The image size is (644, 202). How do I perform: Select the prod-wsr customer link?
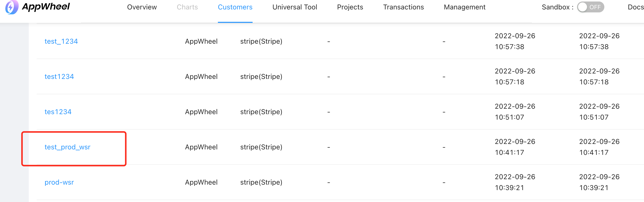pyautogui.click(x=59, y=182)
